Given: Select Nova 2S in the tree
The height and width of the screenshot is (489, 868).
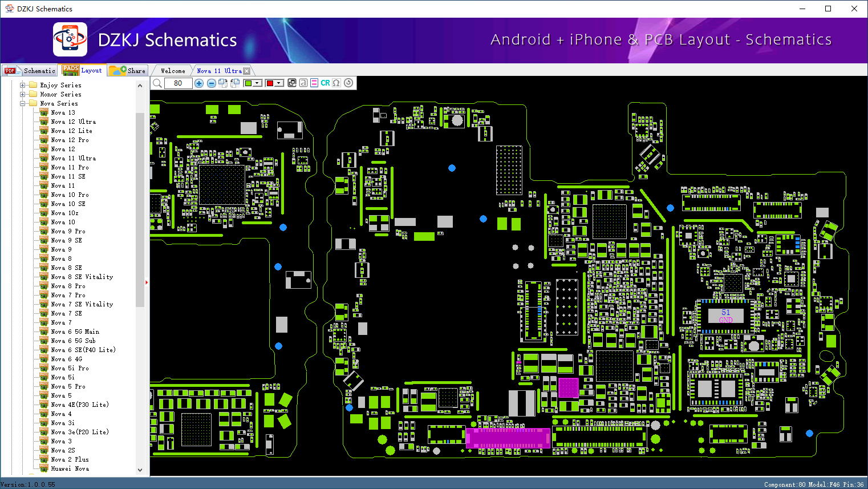Looking at the screenshot, I should coord(63,450).
